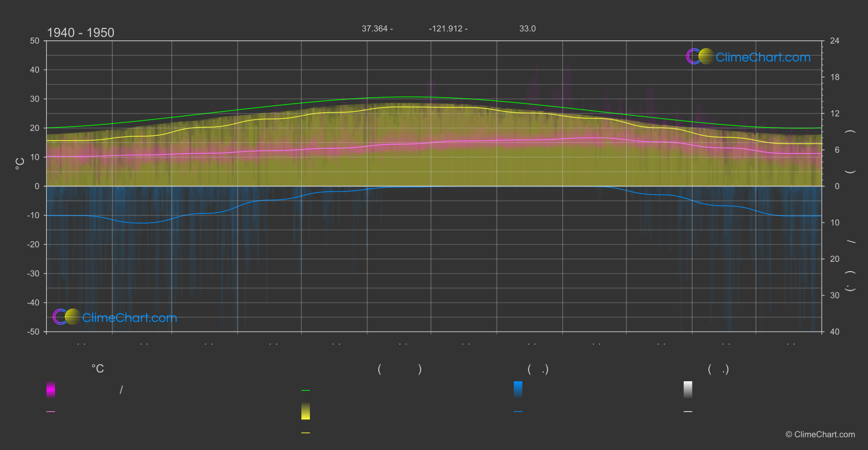Click the © ClimeChart.com copyright notice
This screenshot has width=868, height=450.
coord(820,435)
